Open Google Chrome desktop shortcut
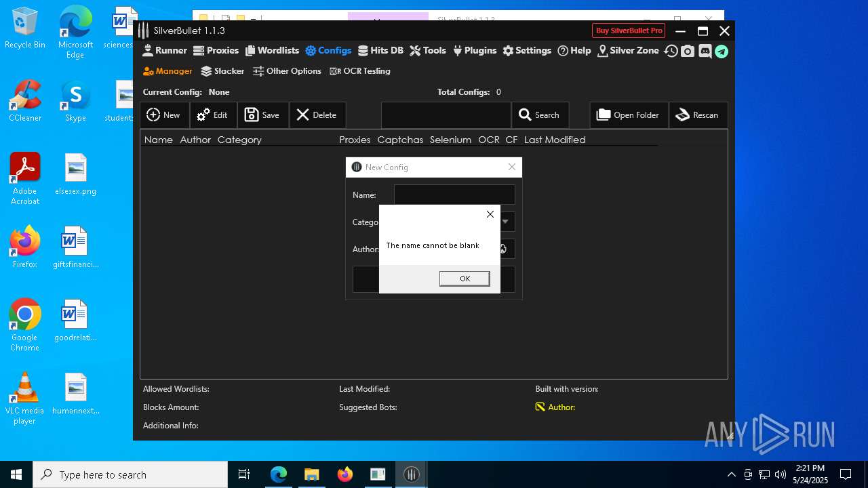The image size is (868, 488). (x=25, y=325)
